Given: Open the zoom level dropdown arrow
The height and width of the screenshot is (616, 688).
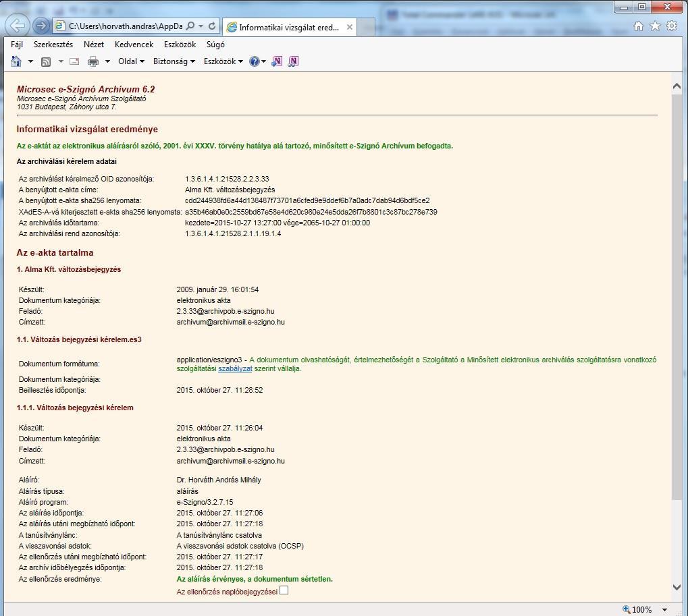Looking at the screenshot, I should click(x=665, y=609).
